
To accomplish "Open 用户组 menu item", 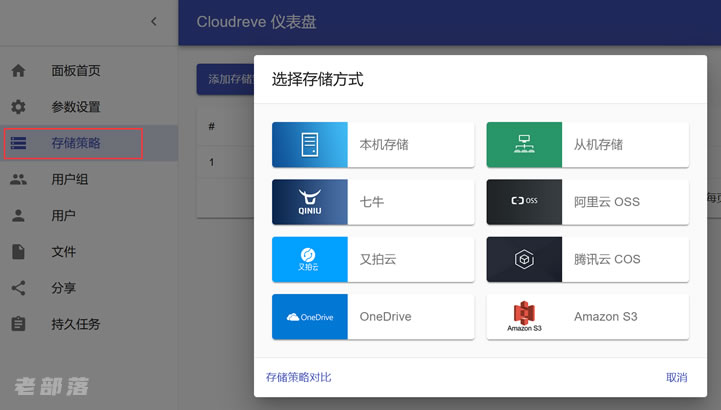I will point(69,179).
